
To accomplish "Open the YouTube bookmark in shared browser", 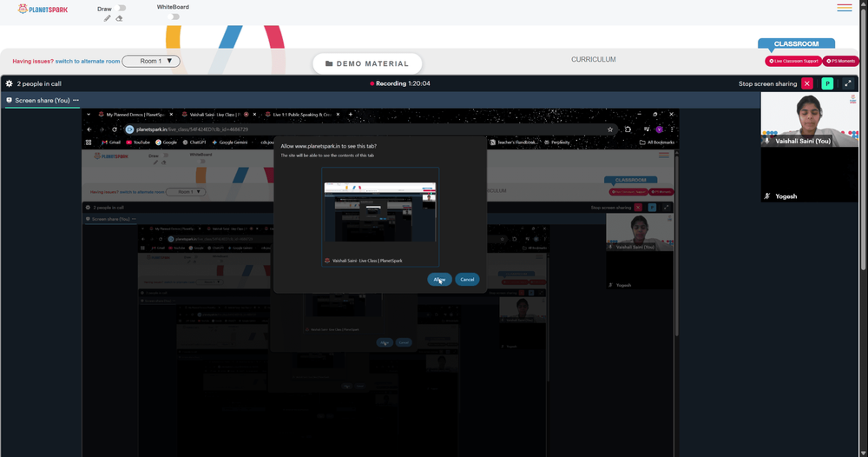I will (138, 142).
